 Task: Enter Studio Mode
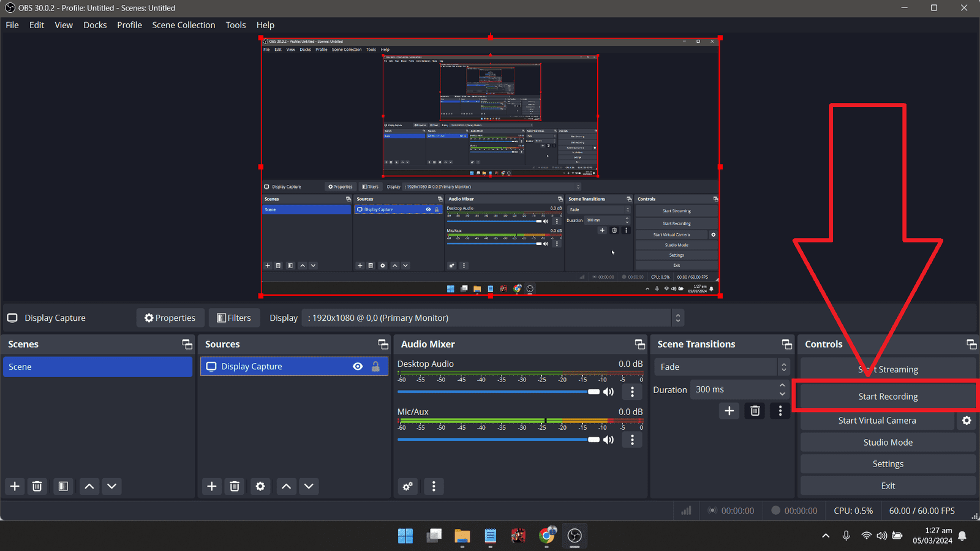[888, 443]
